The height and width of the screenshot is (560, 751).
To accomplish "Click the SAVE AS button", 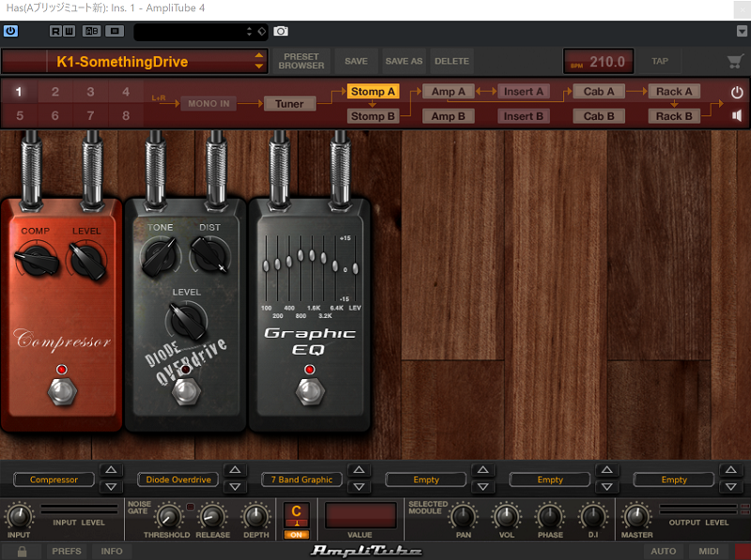I will tap(404, 61).
